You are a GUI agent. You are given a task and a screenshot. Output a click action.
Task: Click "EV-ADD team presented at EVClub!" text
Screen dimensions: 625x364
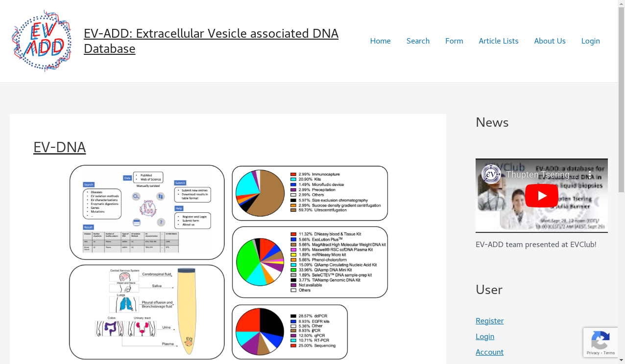tap(536, 245)
